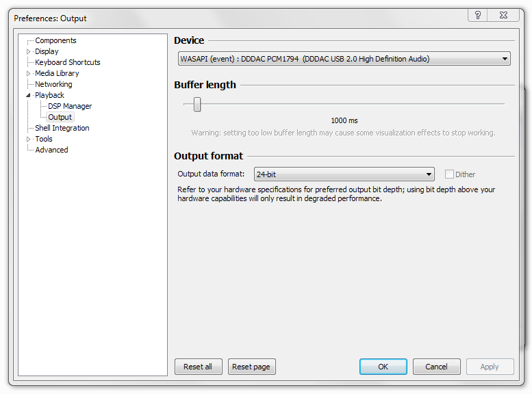Enable the Dither checkbox
This screenshot has width=532, height=394.
[x=450, y=174]
